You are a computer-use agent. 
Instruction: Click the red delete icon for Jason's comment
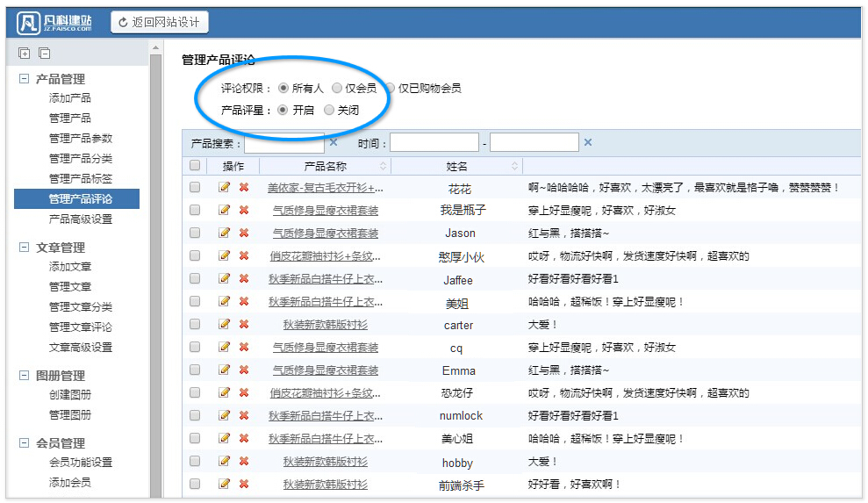tap(244, 233)
